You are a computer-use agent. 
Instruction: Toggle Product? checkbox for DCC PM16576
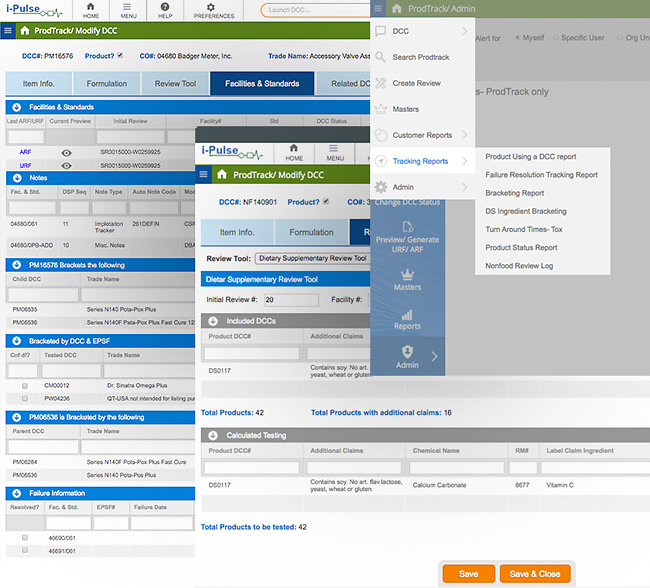[x=120, y=55]
